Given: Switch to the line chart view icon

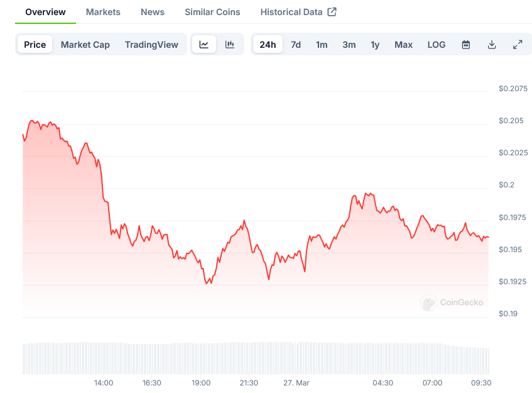Looking at the screenshot, I should pos(204,45).
